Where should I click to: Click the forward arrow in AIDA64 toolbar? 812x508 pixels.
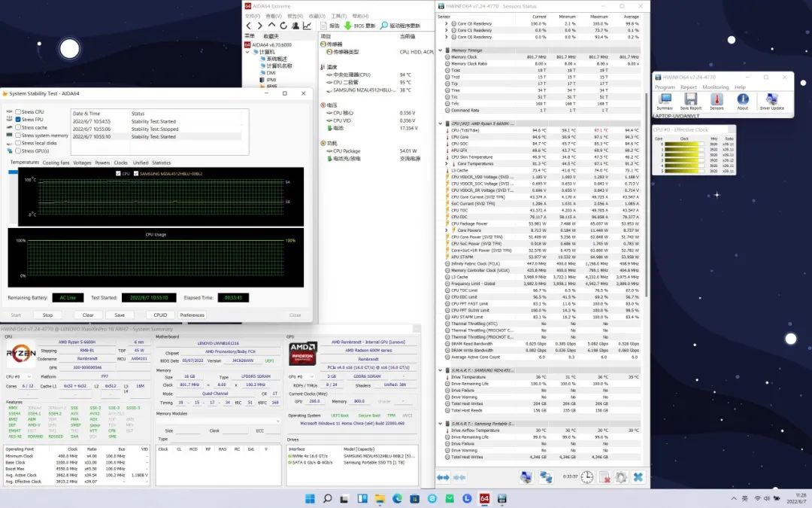(260, 26)
